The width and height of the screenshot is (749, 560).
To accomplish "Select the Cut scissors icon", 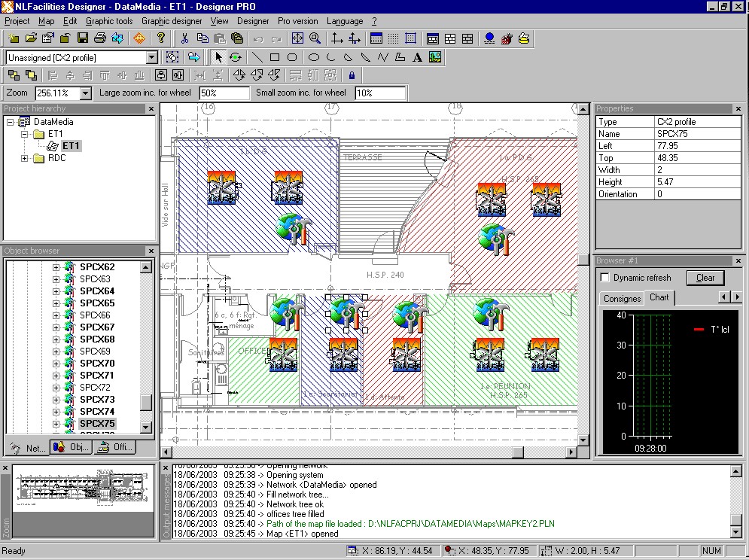I will [x=184, y=38].
